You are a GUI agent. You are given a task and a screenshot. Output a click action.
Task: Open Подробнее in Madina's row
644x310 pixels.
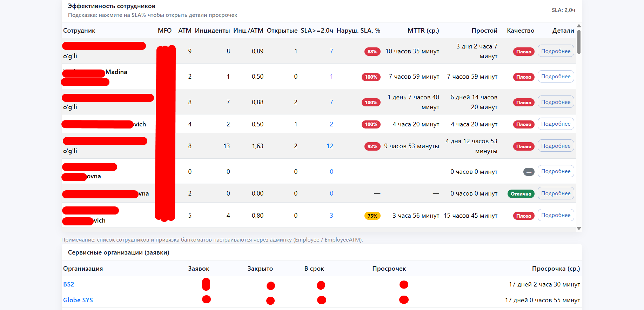click(556, 77)
